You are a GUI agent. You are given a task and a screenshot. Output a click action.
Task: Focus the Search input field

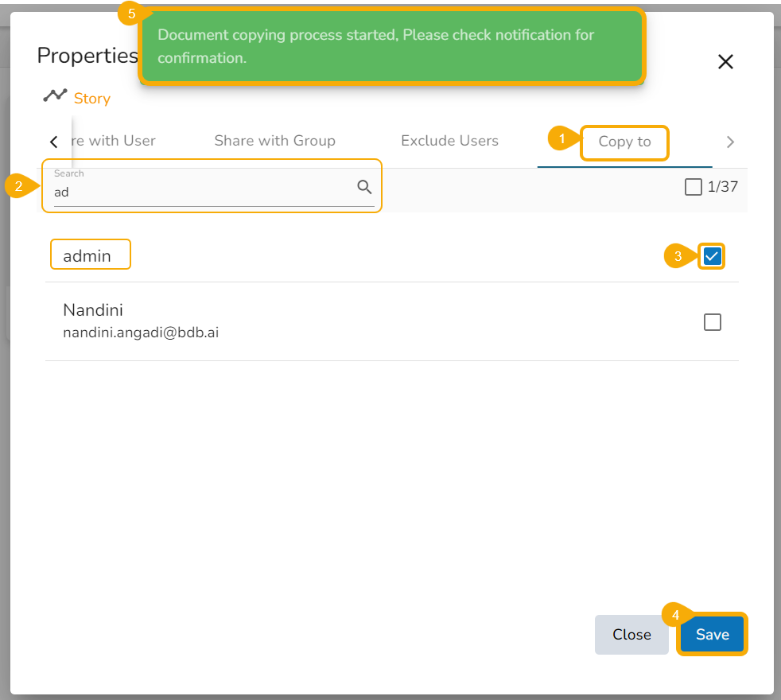tap(199, 192)
